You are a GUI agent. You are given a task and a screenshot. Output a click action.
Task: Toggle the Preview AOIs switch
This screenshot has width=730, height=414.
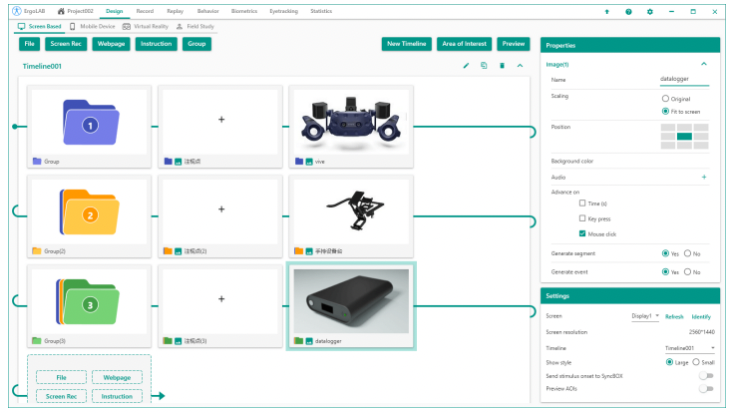pos(707,389)
